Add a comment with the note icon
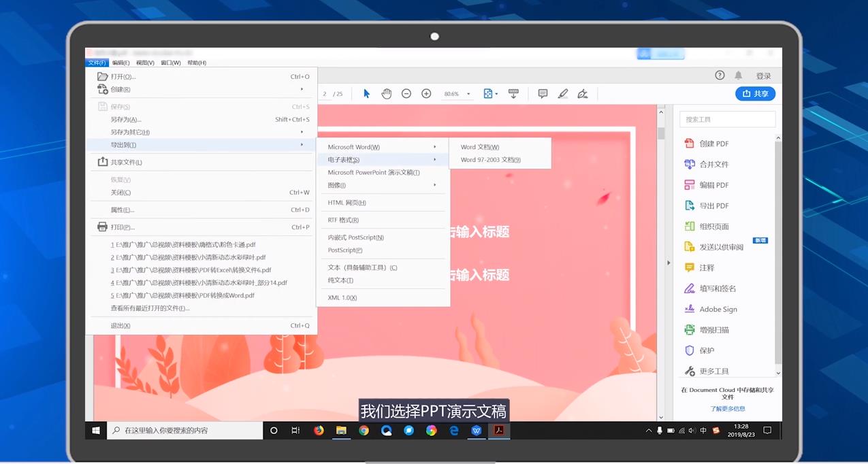Screen dimensions: 868x464 coord(543,94)
